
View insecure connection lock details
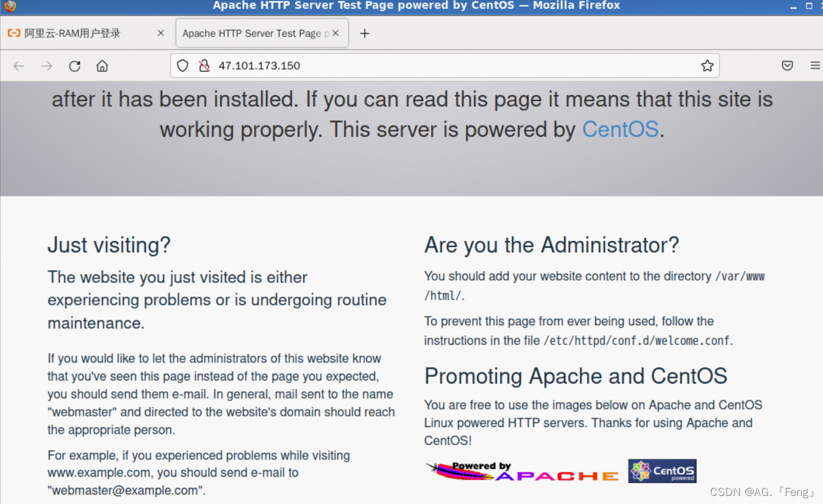pos(204,66)
